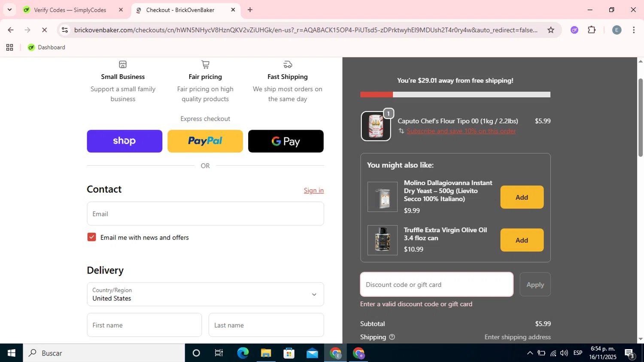Viewport: 644px width, 362px height.
Task: Open Task View in taskbar
Action: [219, 353]
